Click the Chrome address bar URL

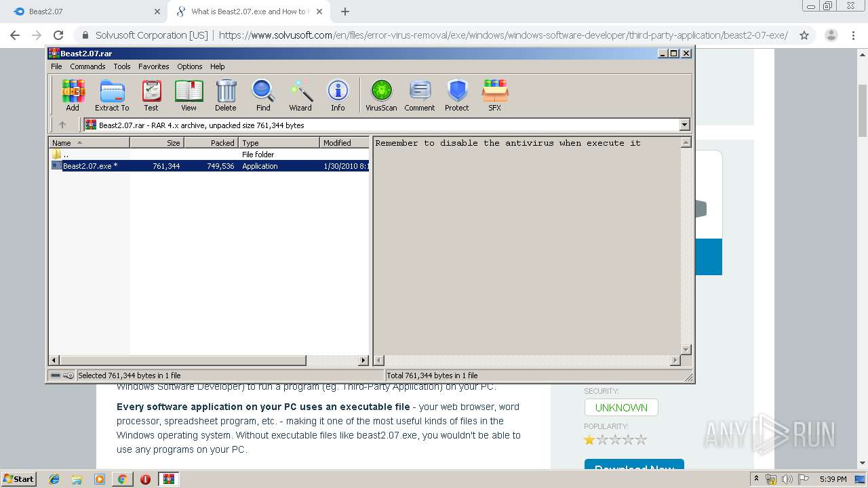pos(503,35)
